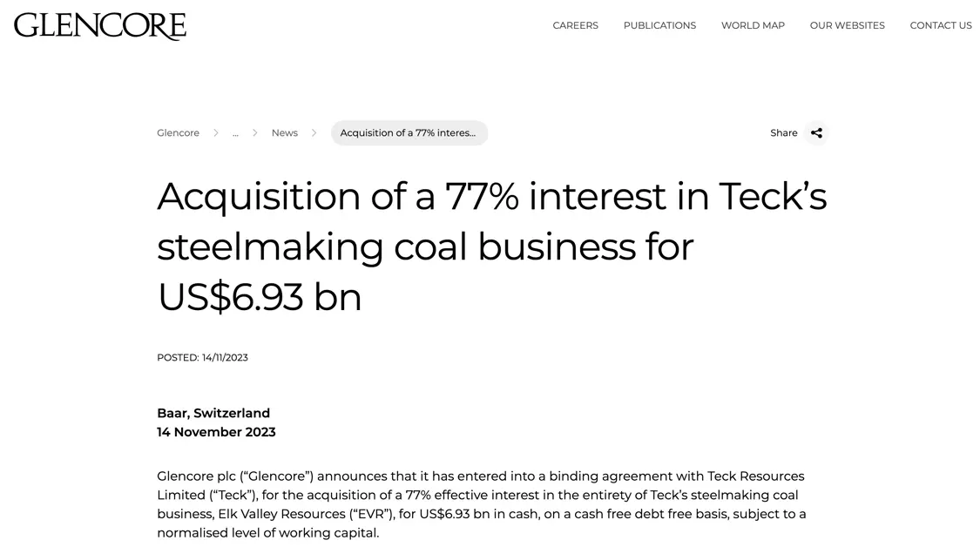Click the Baar, Switzerland dateline text
The image size is (980, 547).
tap(213, 413)
